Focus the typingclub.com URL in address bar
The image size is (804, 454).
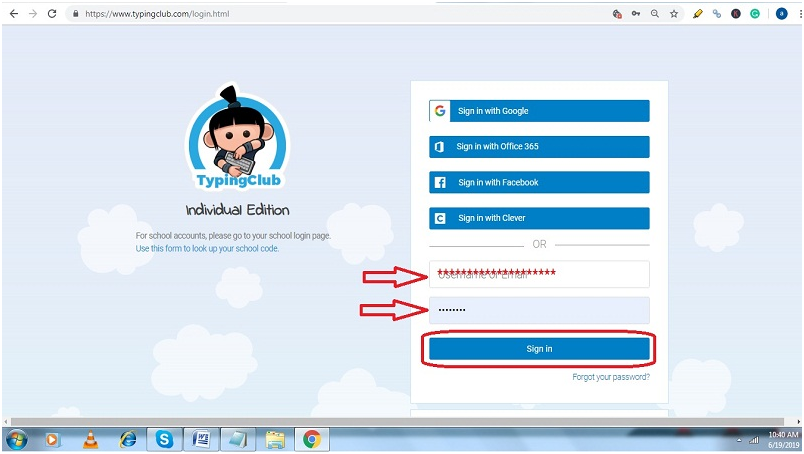click(x=157, y=14)
